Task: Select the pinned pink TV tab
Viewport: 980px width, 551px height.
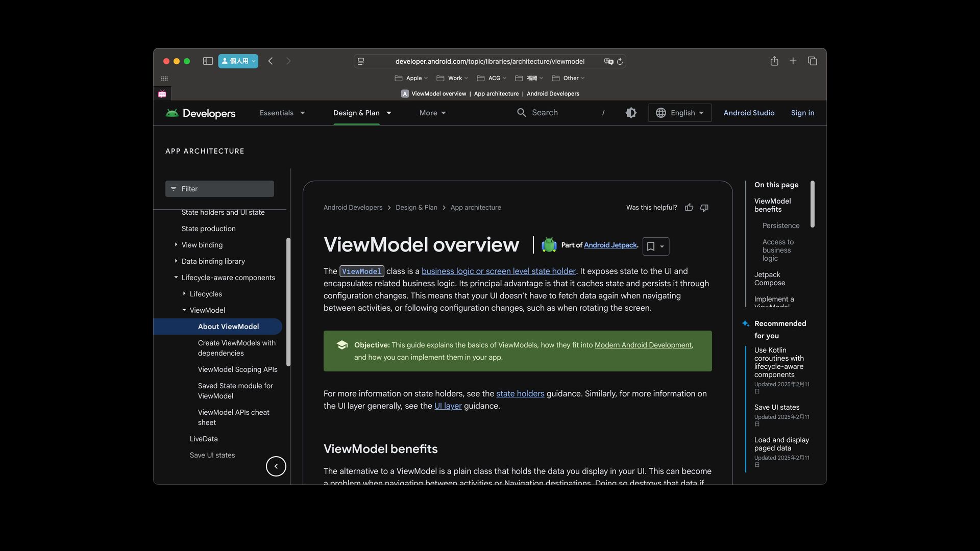Action: coord(162,94)
